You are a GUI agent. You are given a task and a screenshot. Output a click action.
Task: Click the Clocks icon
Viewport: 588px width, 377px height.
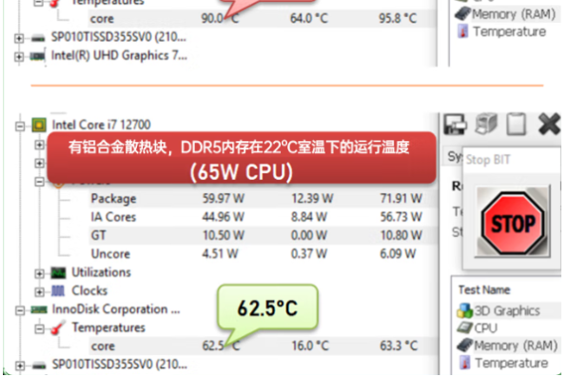(58, 290)
